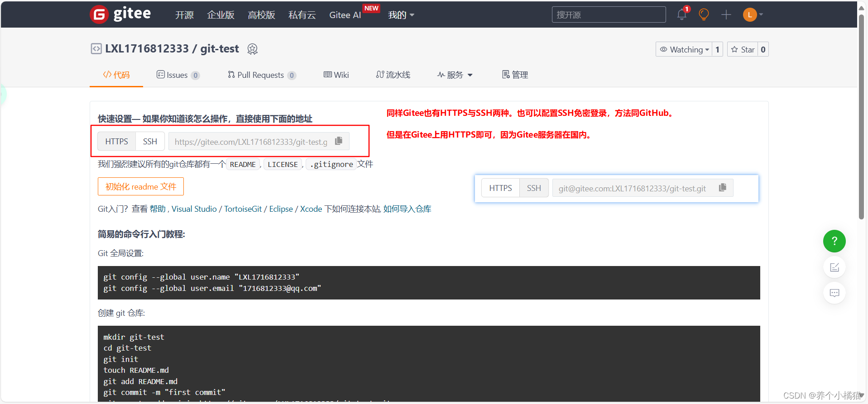Viewport: 868px width, 404px height.
Task: Select HTTPS in the quick setup address row
Action: pos(117,141)
